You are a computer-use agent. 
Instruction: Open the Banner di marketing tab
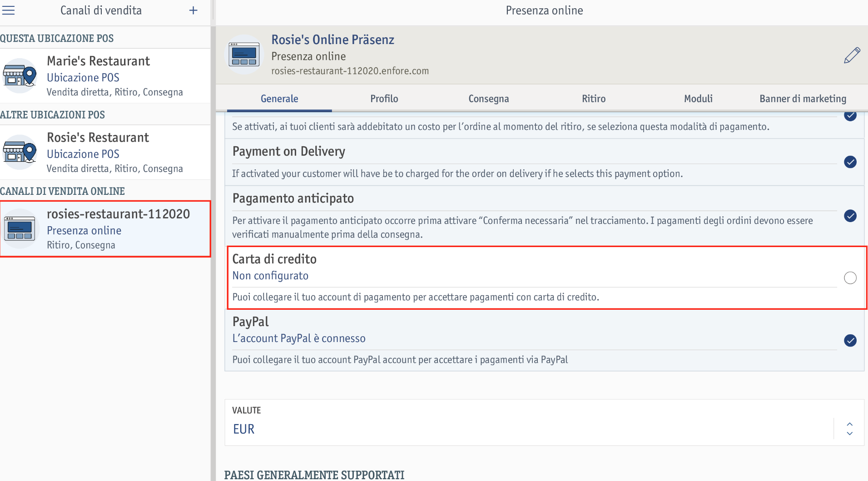803,99
